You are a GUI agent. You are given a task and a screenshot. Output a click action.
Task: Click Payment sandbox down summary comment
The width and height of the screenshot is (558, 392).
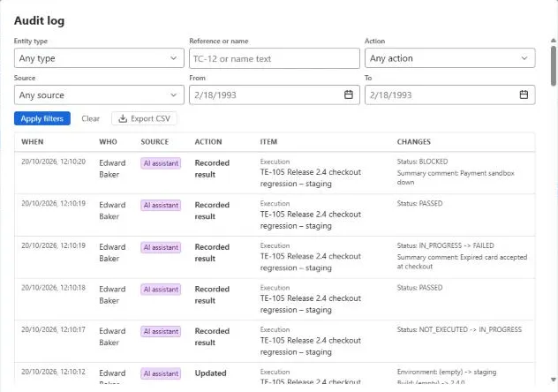pyautogui.click(x=456, y=177)
